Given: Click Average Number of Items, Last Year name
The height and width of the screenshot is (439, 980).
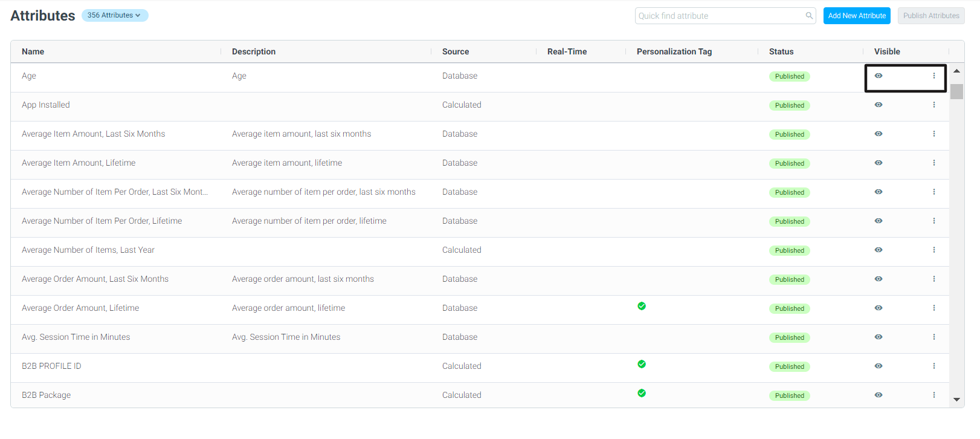Looking at the screenshot, I should coord(88,250).
